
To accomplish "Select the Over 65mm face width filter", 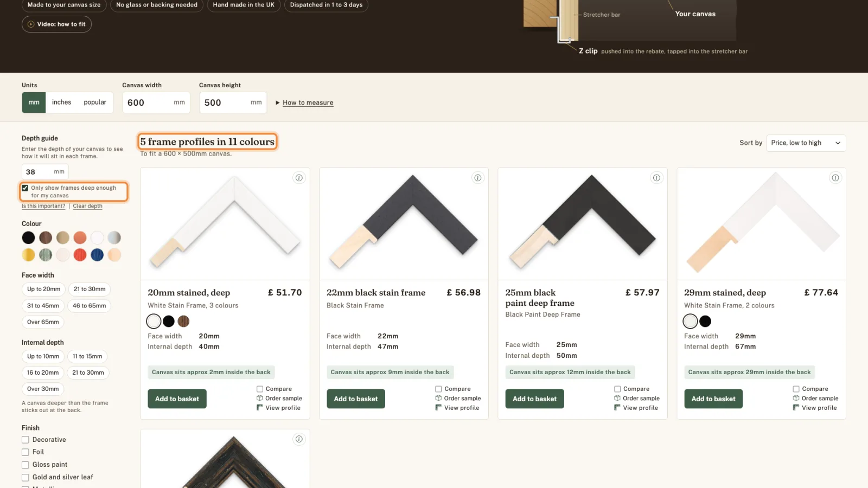I will [x=43, y=322].
